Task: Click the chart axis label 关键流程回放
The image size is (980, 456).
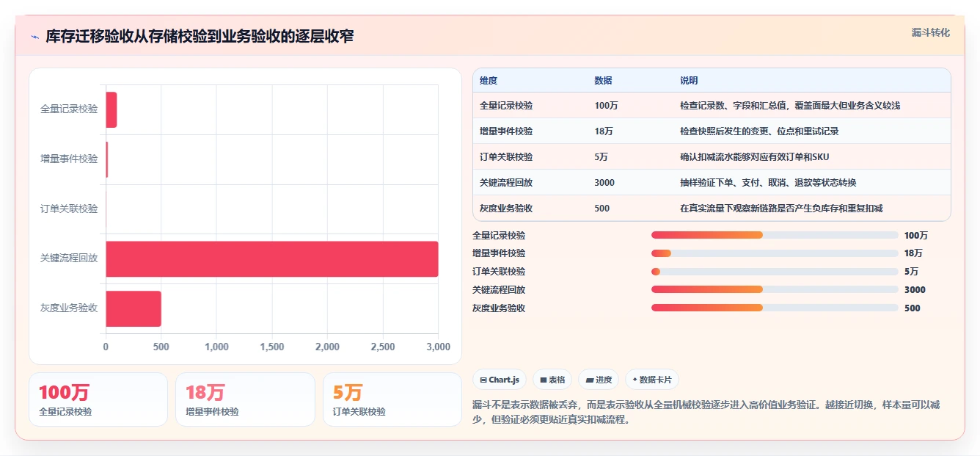Action: click(69, 258)
